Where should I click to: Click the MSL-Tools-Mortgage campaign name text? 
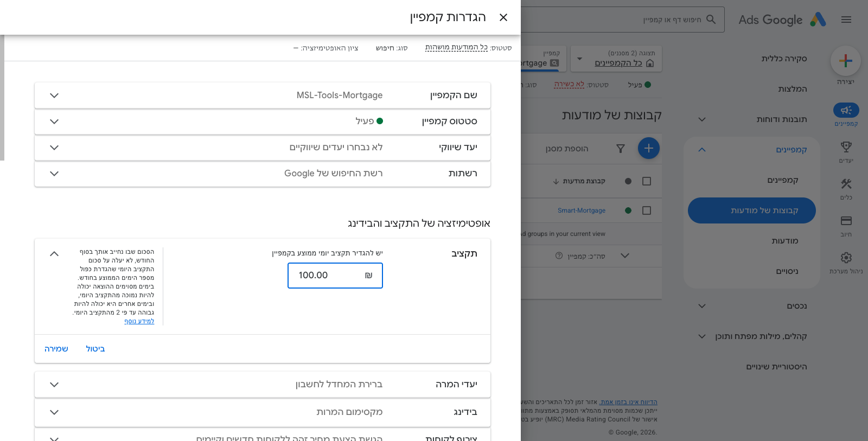tap(340, 95)
